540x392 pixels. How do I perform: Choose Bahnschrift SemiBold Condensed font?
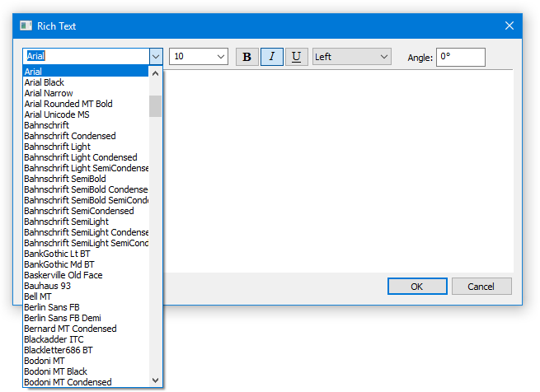click(86, 189)
